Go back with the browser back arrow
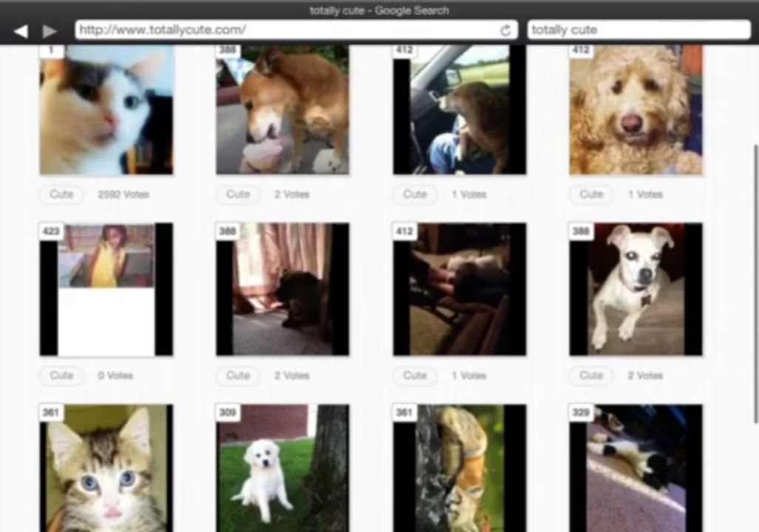 coord(21,31)
